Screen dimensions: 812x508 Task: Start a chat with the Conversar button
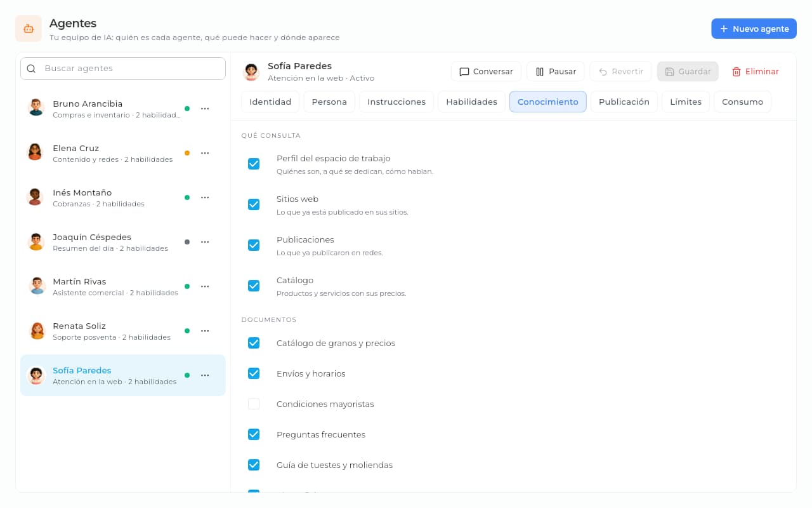[x=486, y=72]
